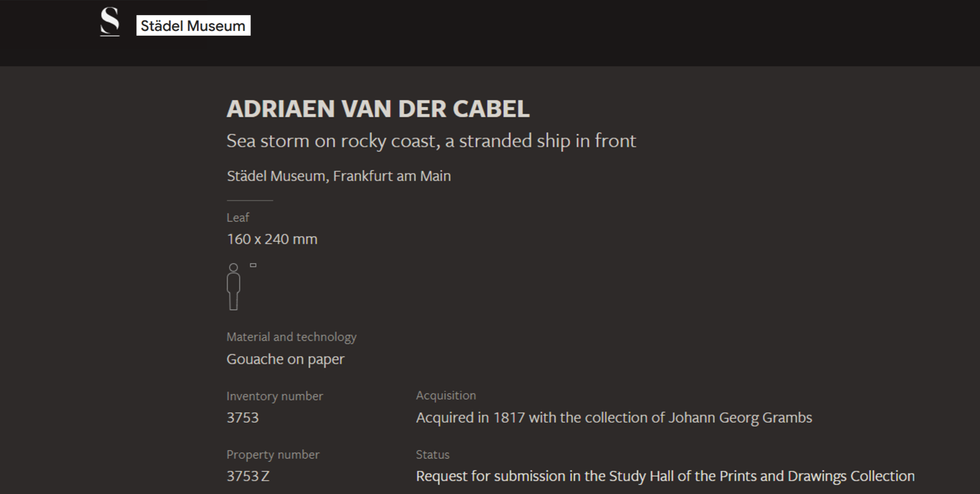Select the 160 x 240 mm dimensions
Screen dimensions: 980x494
click(272, 239)
